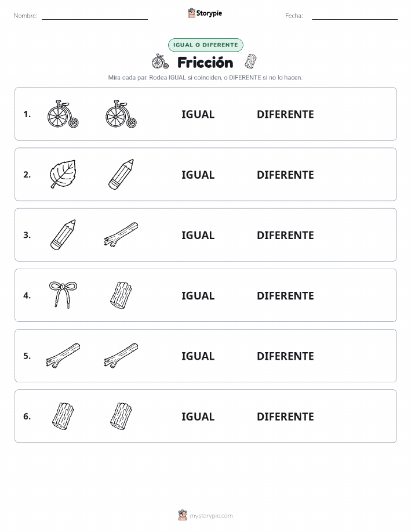Select IGUAL for question 1
The width and height of the screenshot is (411, 532).
[x=198, y=114]
